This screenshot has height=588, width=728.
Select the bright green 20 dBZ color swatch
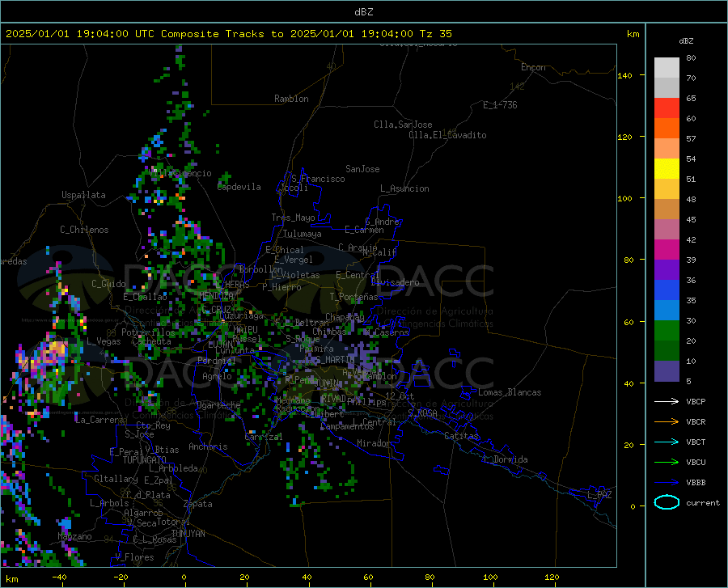667,331
